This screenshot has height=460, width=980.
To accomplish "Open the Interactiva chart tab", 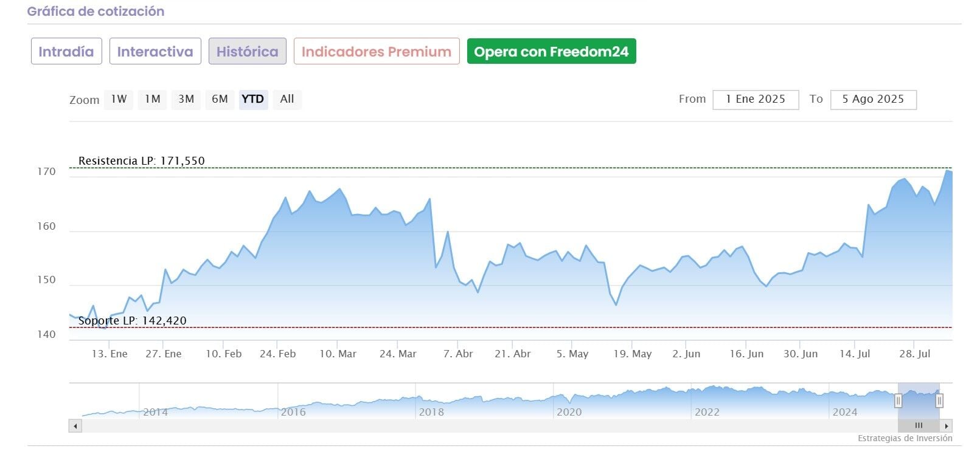I will tap(155, 52).
